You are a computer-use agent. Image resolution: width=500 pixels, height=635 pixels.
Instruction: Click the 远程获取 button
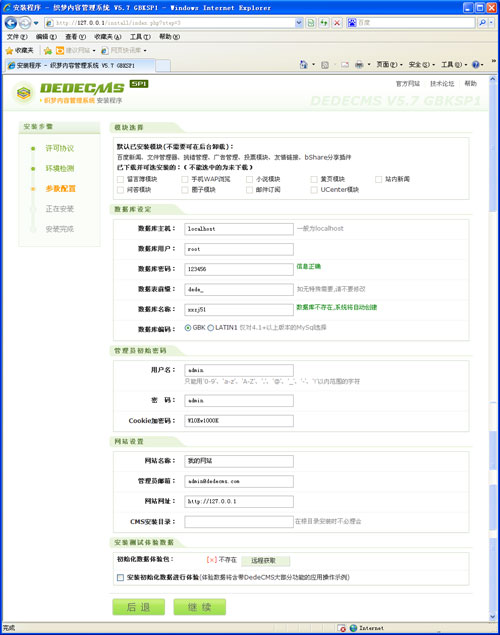point(266,561)
